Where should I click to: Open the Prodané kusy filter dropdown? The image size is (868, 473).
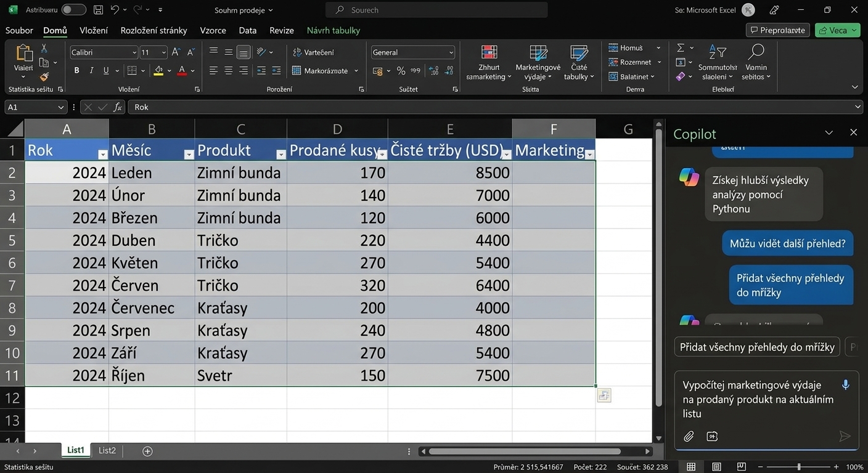coord(382,155)
